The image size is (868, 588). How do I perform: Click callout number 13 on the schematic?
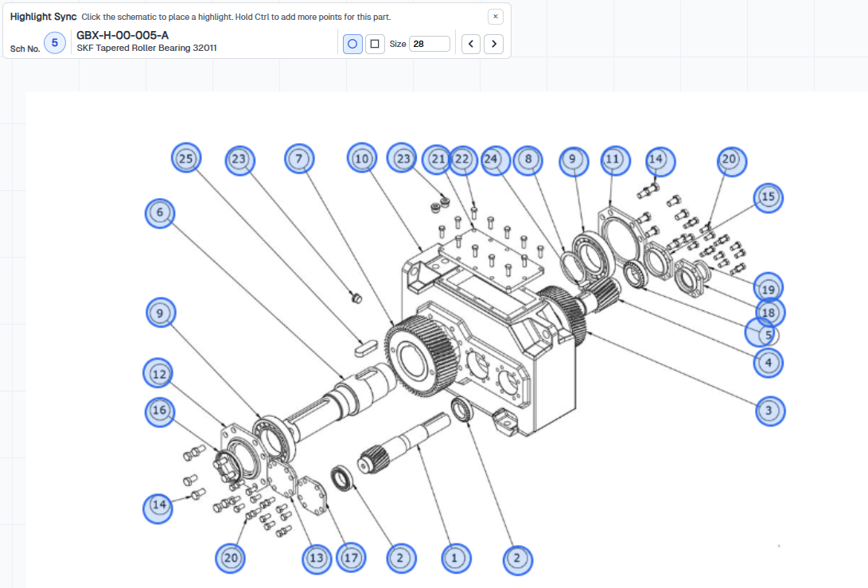click(317, 558)
